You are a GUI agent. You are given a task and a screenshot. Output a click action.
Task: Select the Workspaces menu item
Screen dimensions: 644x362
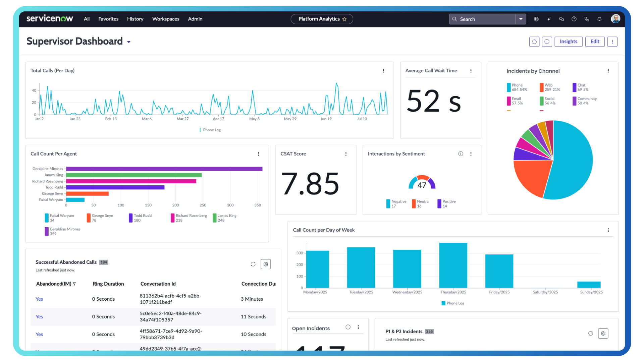point(166,19)
